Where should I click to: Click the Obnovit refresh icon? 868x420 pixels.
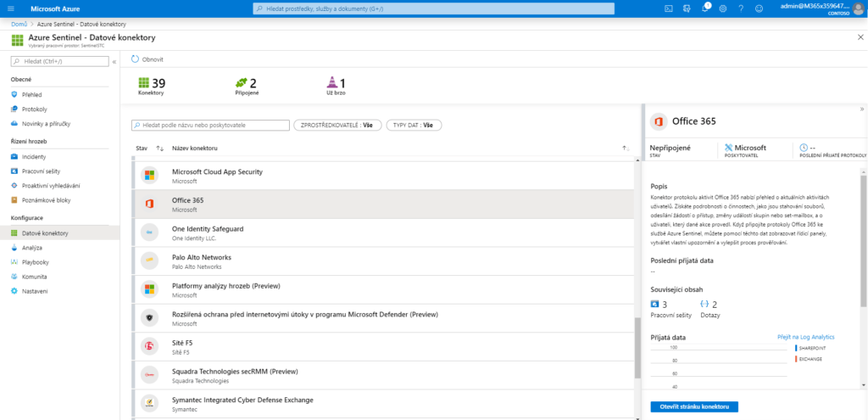136,59
